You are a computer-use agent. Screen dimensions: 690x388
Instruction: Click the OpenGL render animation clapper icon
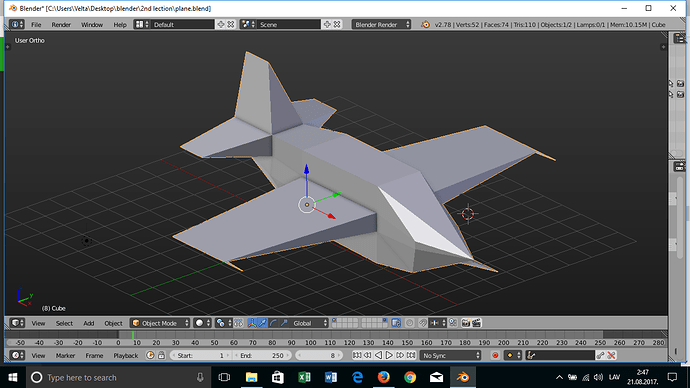476,323
